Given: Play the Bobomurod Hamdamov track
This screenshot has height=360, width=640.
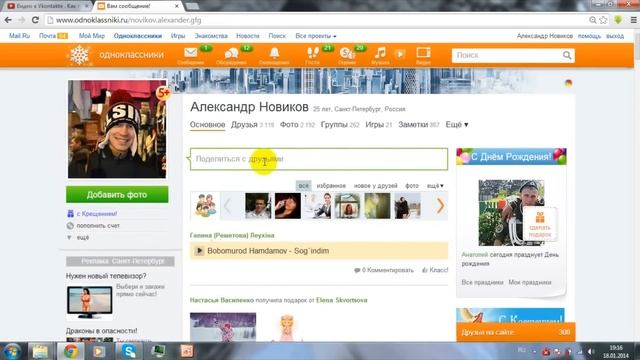Looking at the screenshot, I should (199, 251).
